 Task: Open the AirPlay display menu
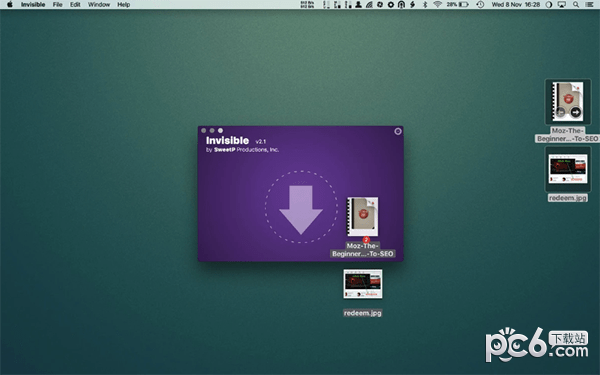click(562, 5)
